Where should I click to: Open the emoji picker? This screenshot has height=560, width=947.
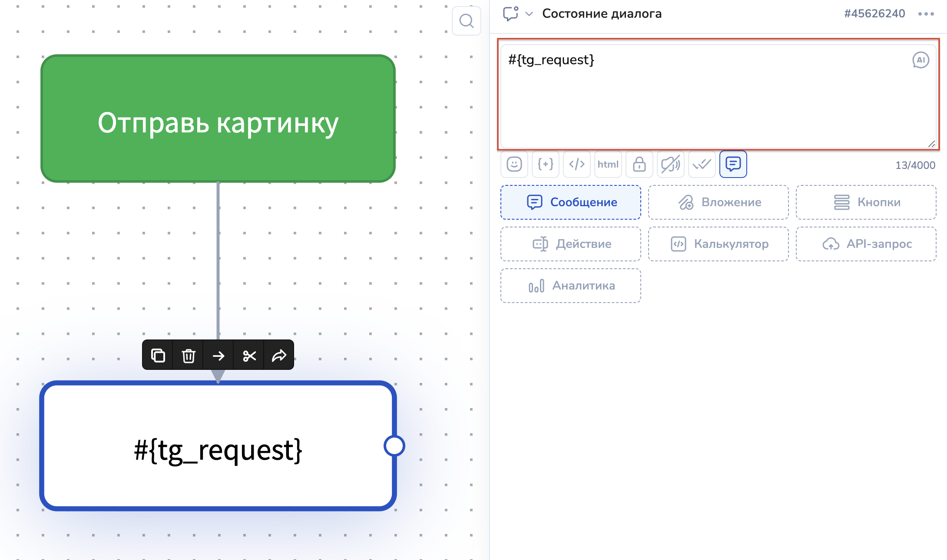[x=514, y=165]
